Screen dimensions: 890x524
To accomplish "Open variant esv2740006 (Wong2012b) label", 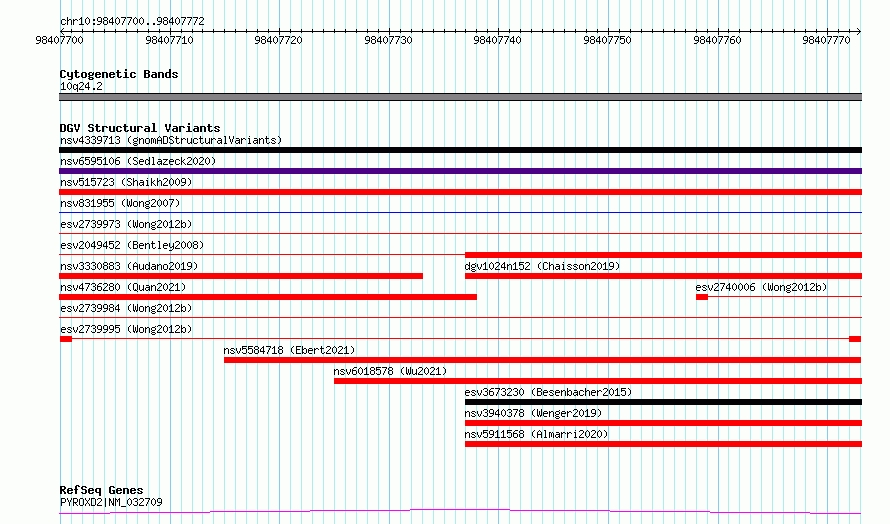I will point(761,287).
